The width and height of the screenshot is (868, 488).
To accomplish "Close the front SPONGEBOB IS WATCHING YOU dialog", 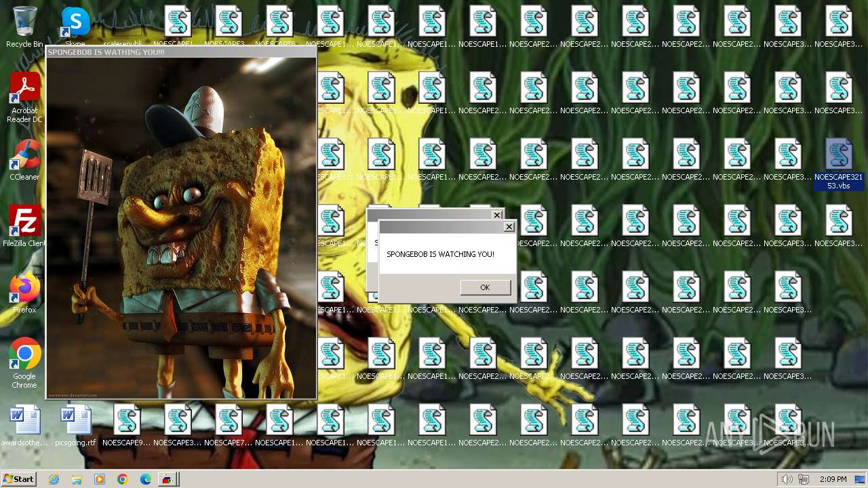I will tap(509, 227).
